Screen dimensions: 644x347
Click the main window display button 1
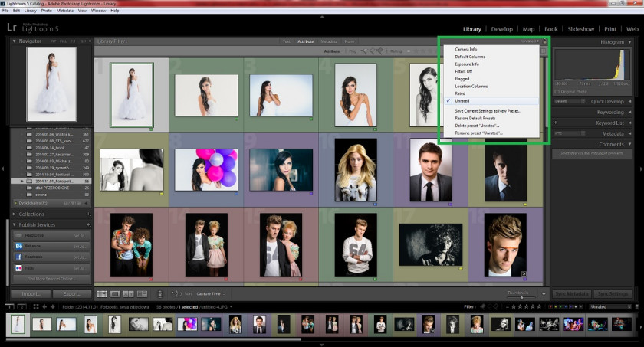pos(9,306)
